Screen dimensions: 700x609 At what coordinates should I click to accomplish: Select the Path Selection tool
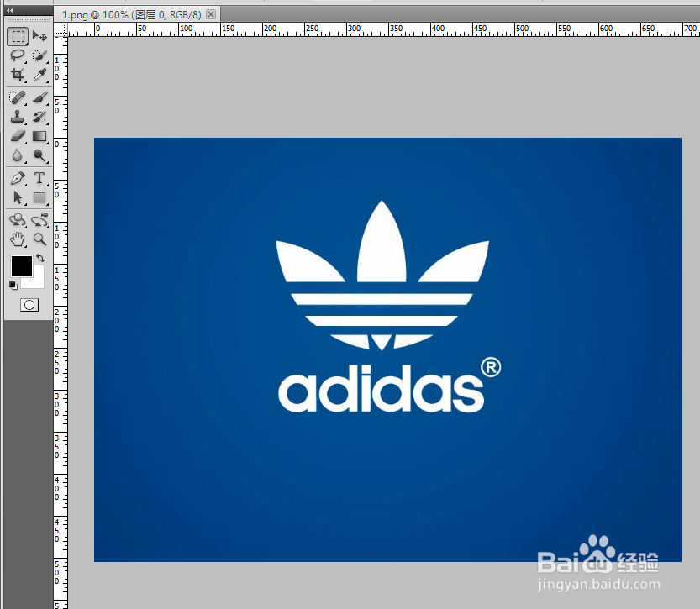[18, 197]
